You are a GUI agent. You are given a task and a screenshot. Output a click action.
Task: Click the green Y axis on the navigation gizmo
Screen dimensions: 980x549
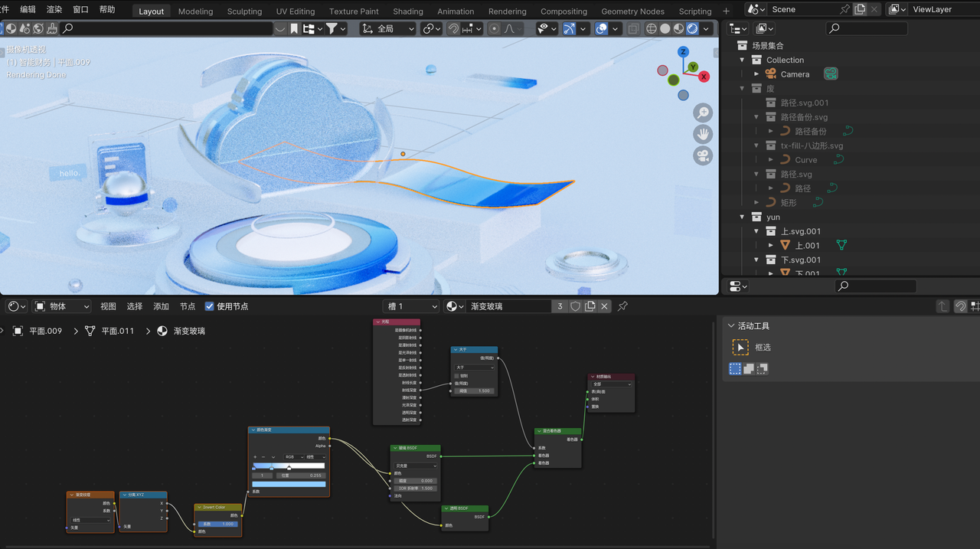(692, 67)
